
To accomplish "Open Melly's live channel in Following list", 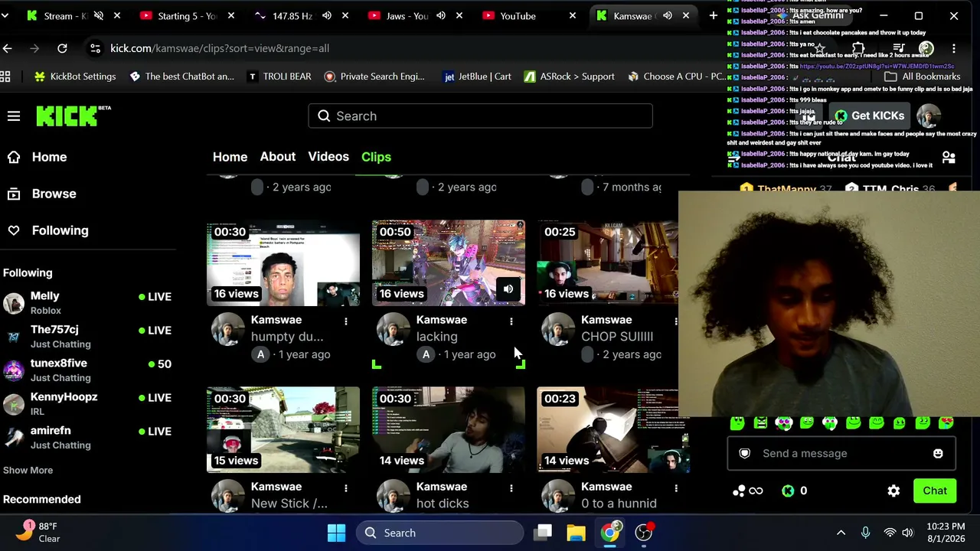I will (x=90, y=303).
